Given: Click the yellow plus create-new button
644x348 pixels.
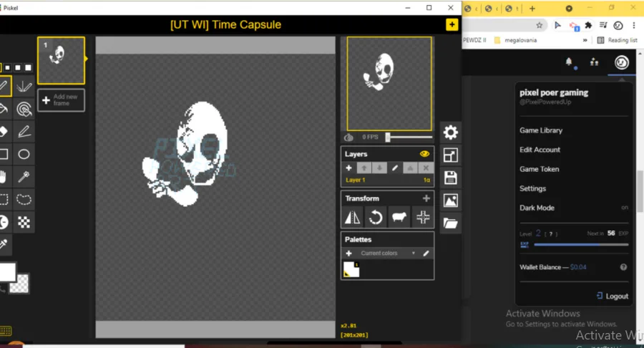Looking at the screenshot, I should (452, 24).
